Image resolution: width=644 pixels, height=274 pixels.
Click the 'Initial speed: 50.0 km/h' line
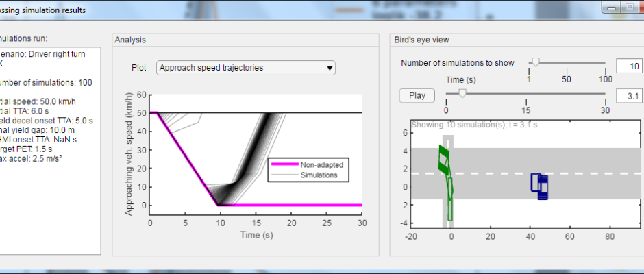38,101
